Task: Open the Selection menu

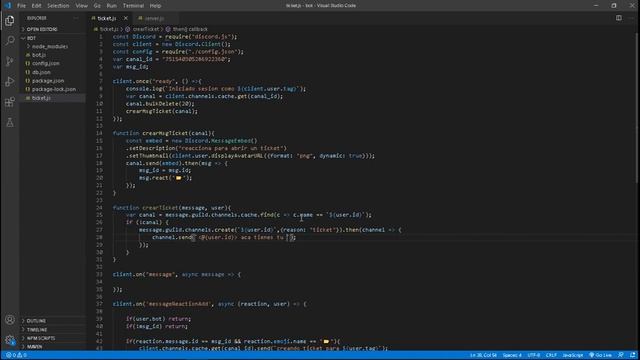Action: [58, 6]
